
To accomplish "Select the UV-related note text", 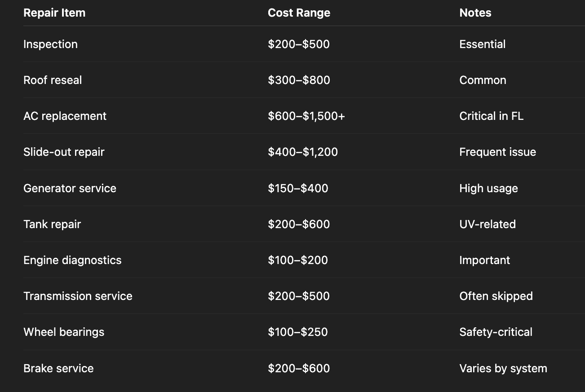I will click(x=487, y=224).
